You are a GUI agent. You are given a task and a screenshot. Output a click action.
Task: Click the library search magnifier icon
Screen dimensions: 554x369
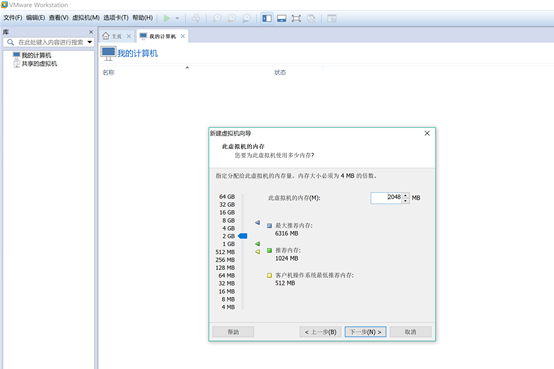click(x=10, y=42)
